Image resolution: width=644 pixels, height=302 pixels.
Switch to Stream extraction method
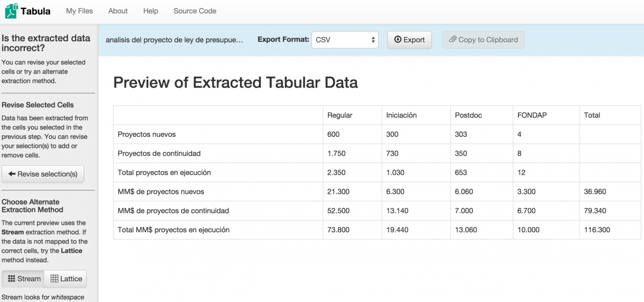pyautogui.click(x=24, y=279)
